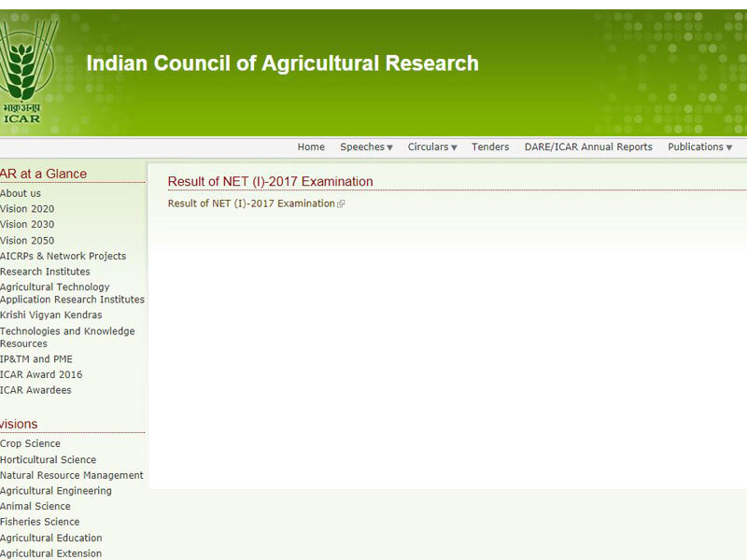Open DARE/ICAR Annual Reports menu
747x560 pixels.
588,147
